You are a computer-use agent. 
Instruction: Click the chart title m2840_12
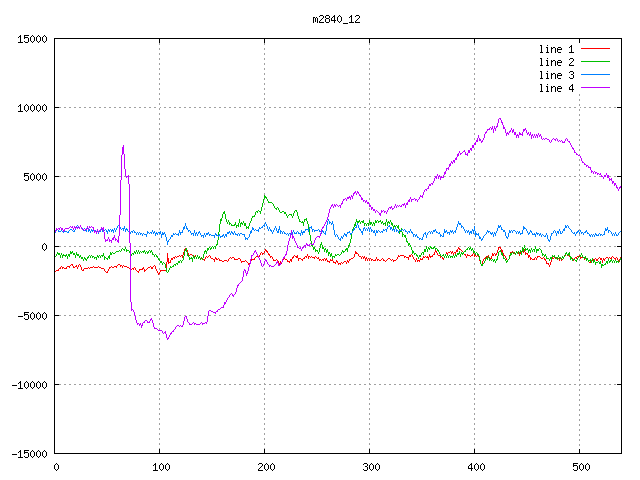click(x=335, y=19)
